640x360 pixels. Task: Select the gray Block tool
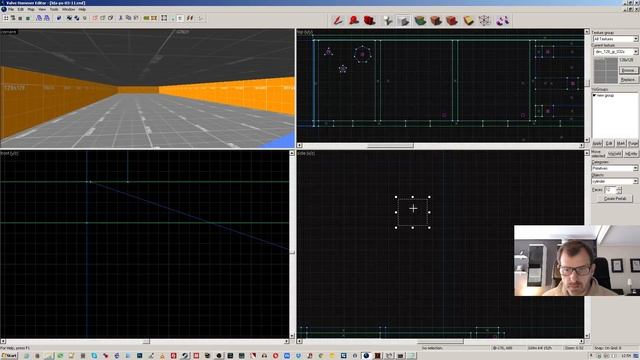coord(403,20)
